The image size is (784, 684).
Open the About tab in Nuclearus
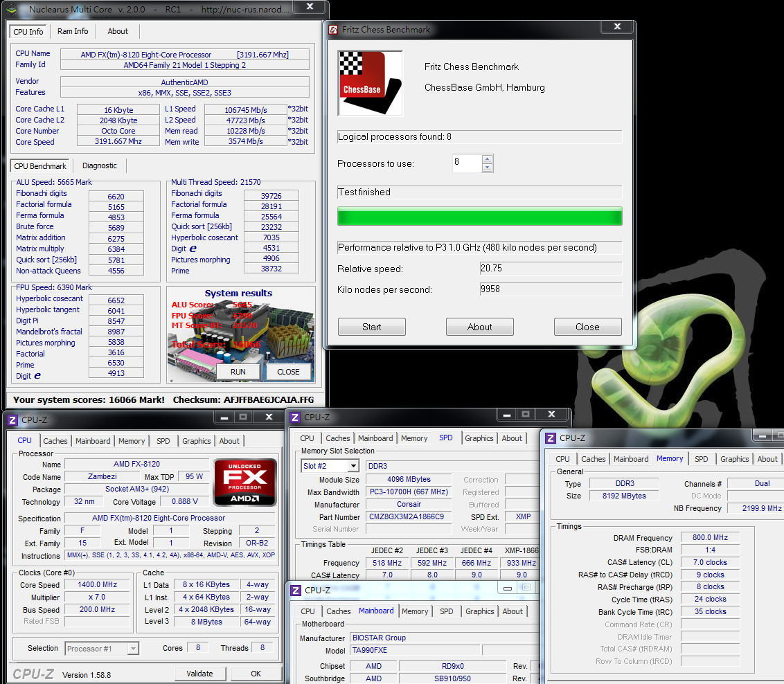point(118,31)
